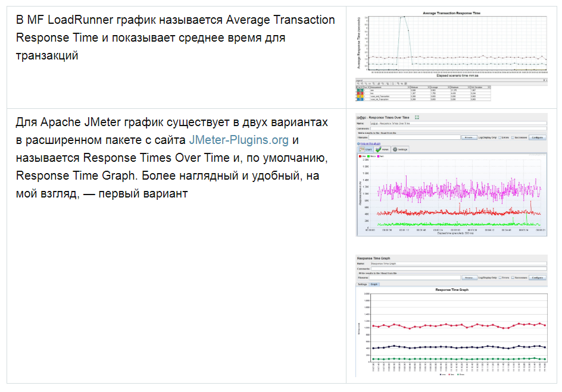Click Filename field in Response Time Graph panel
This screenshot has height=392, width=562.
tap(415, 277)
